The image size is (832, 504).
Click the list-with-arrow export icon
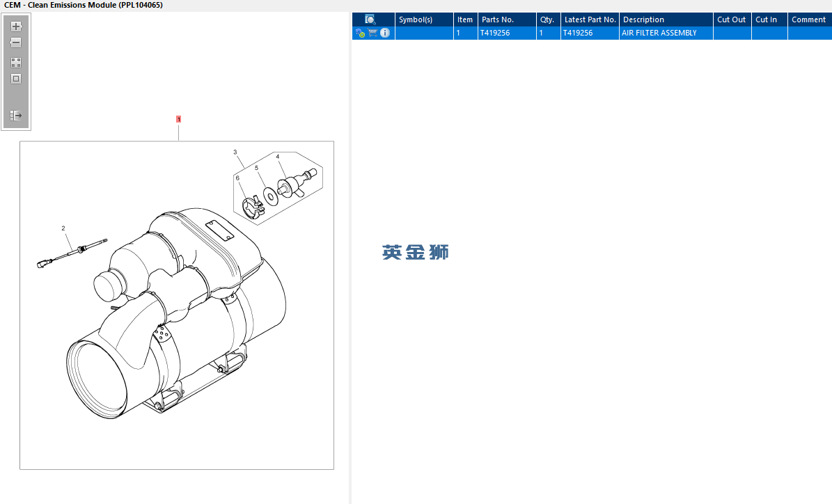16,115
